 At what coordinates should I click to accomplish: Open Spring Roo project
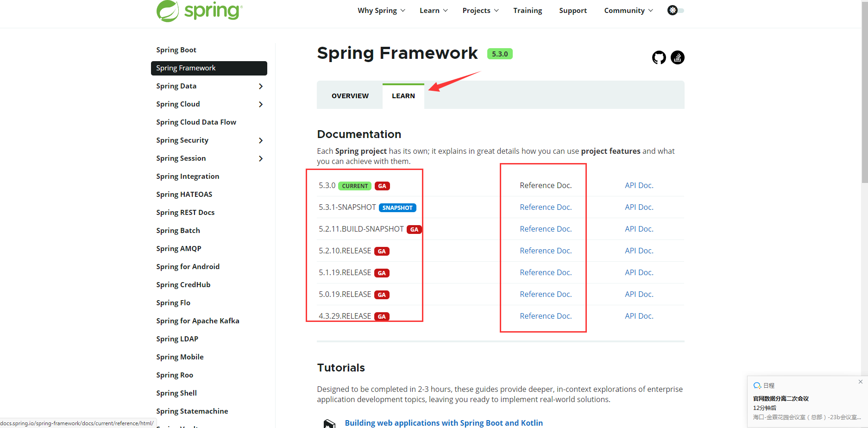tap(175, 375)
